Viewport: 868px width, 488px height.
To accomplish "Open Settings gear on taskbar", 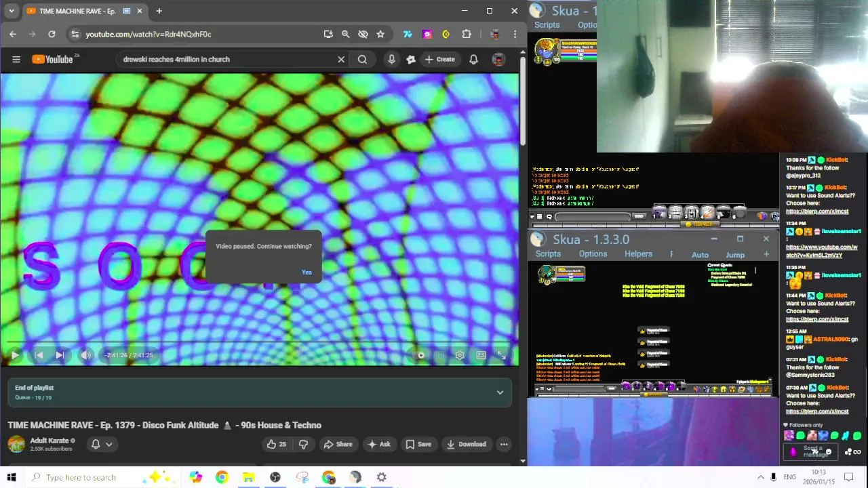I will click(x=382, y=477).
